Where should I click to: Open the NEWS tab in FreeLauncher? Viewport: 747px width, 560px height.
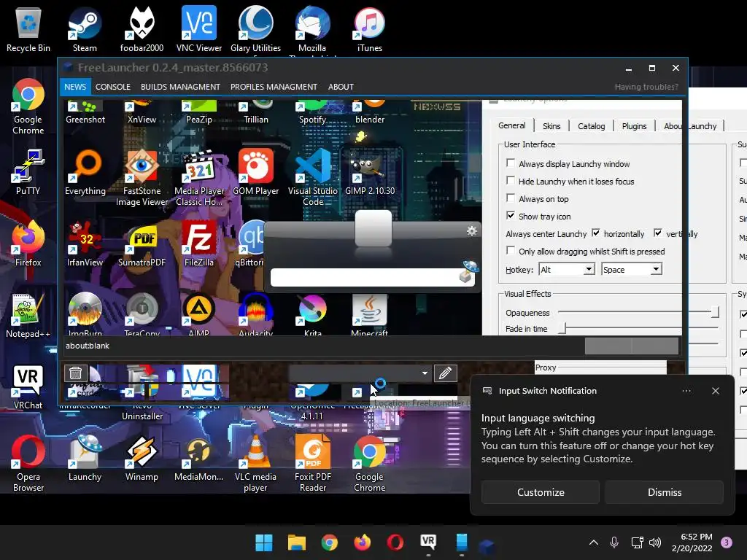(75, 87)
